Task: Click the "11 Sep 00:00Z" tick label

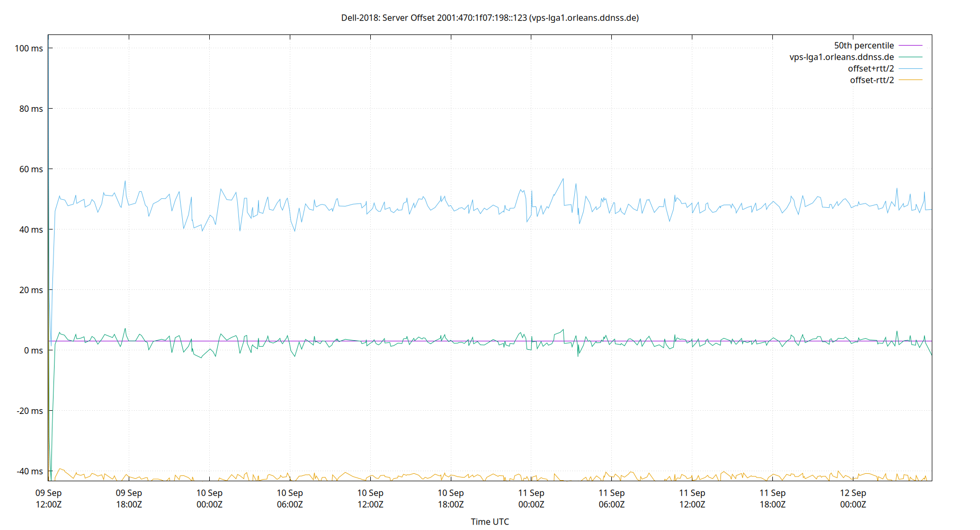Action: click(x=532, y=498)
